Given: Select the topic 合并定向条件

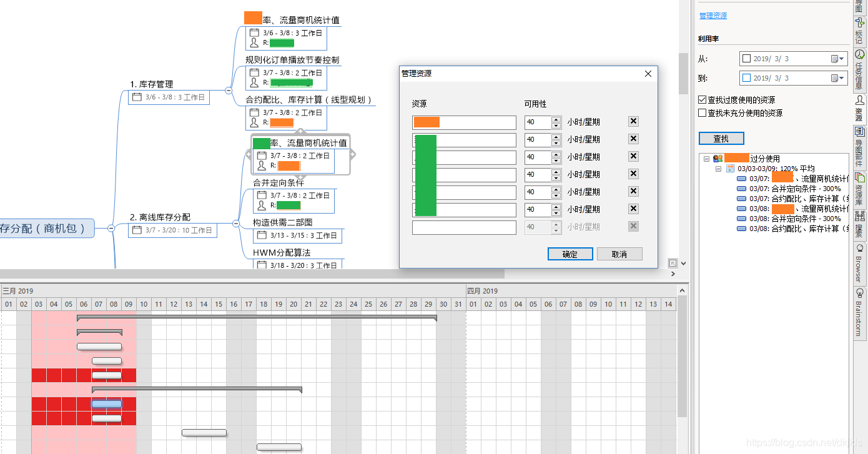Looking at the screenshot, I should [279, 183].
